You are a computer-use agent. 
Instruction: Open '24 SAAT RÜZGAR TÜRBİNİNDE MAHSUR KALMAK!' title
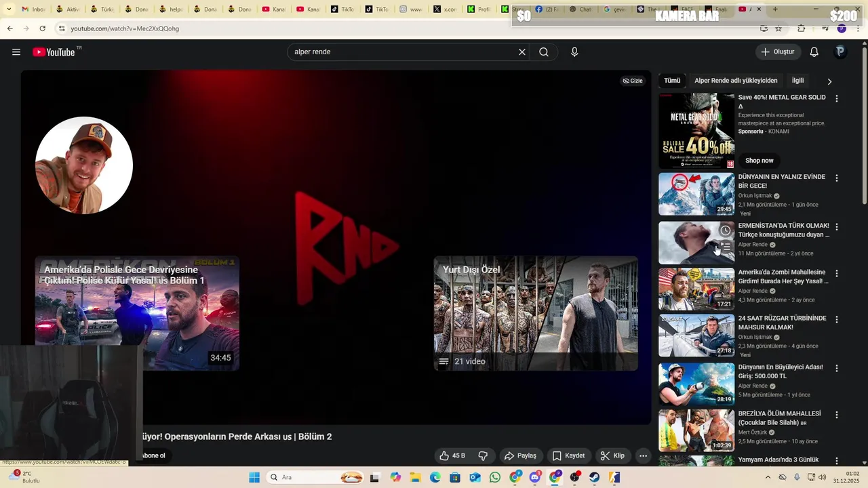[x=783, y=323]
